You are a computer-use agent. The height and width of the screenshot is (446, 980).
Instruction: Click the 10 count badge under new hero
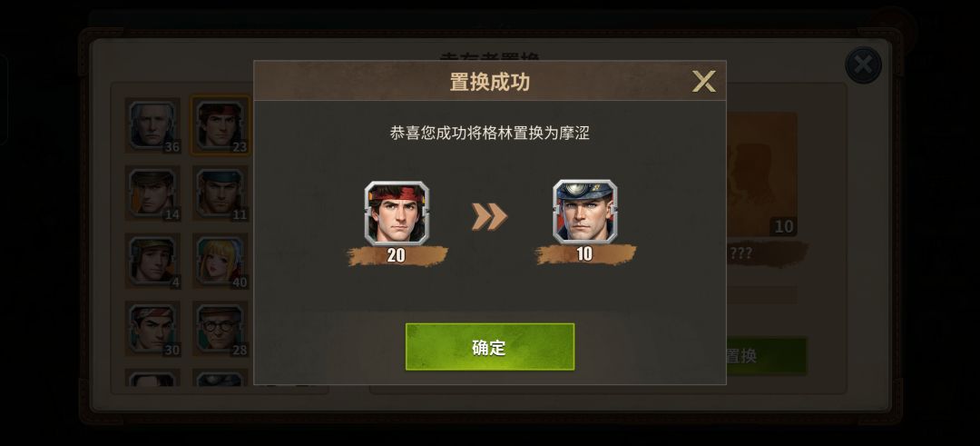point(585,254)
